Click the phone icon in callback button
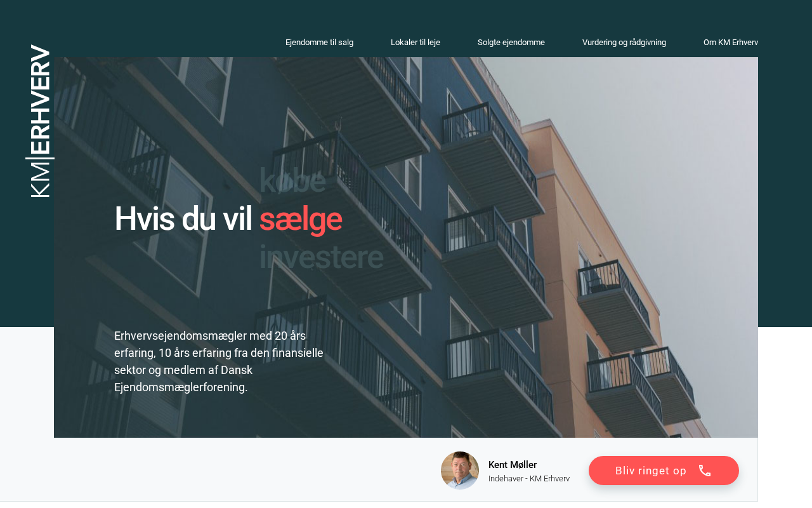 point(705,471)
